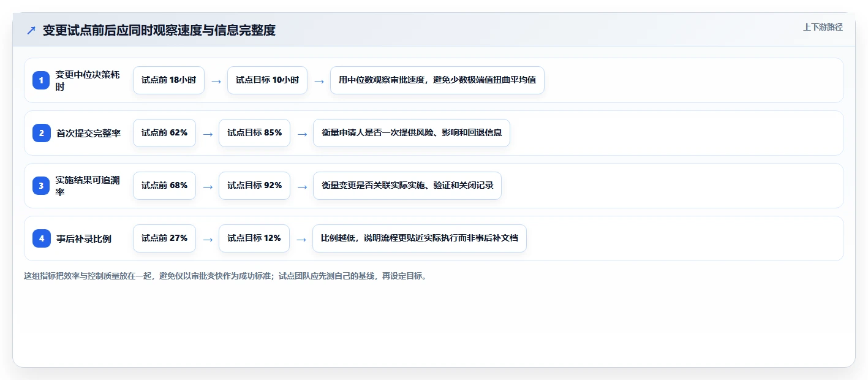Viewport: 868px width, 380px height.
Task: Click the title 变更试点前后应同时观察速度与信息完整度
Action: pyautogui.click(x=159, y=30)
